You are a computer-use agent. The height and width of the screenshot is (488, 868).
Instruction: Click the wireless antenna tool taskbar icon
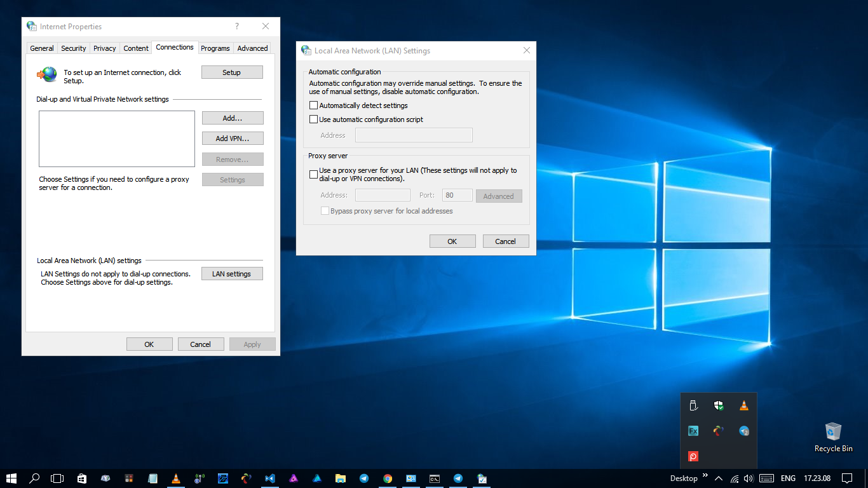click(x=200, y=478)
